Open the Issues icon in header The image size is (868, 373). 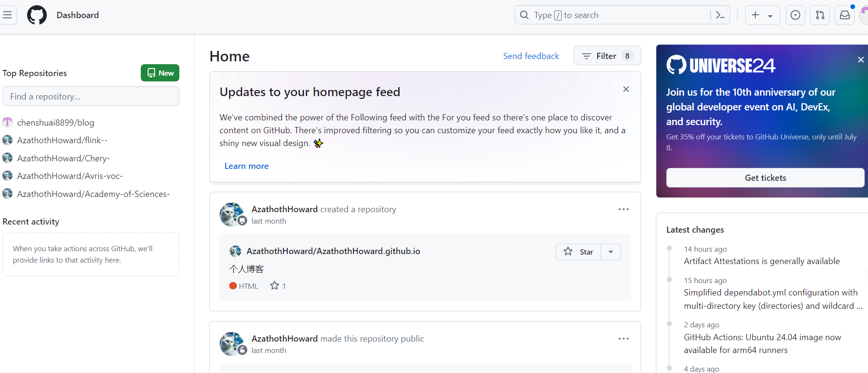[x=795, y=15]
